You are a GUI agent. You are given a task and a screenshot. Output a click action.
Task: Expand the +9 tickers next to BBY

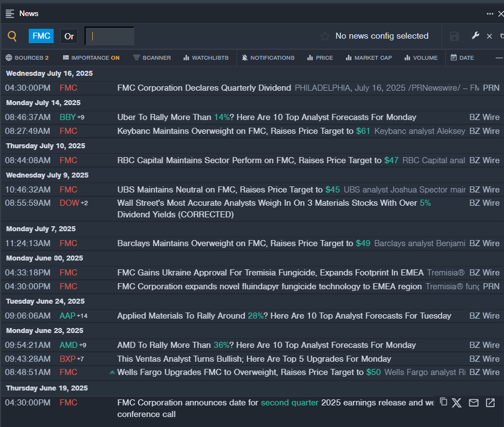pyautogui.click(x=81, y=117)
